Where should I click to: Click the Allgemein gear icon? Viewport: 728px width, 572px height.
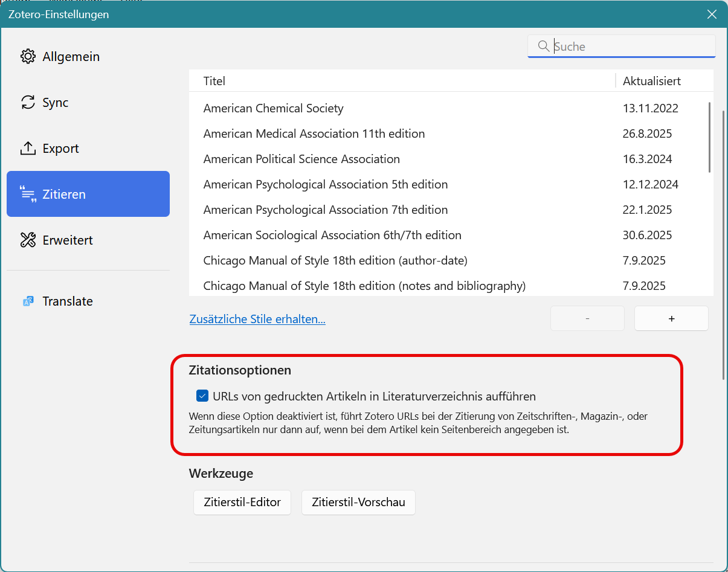pyautogui.click(x=28, y=57)
